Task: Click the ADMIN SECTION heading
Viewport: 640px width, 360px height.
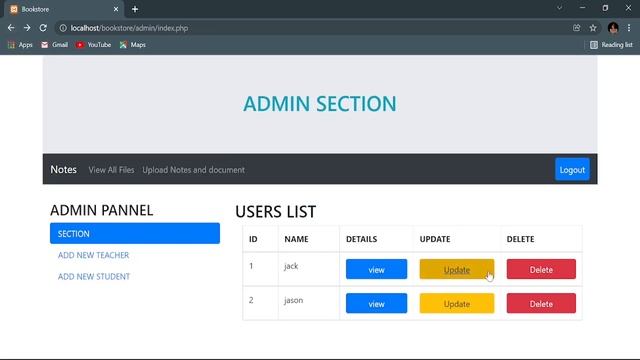Action: coord(320,104)
